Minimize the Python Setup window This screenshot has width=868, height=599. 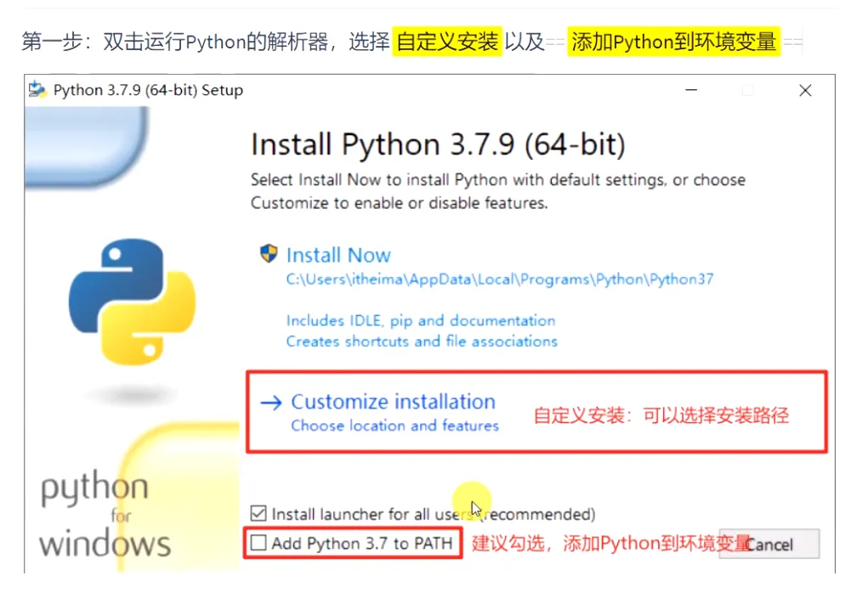click(691, 90)
